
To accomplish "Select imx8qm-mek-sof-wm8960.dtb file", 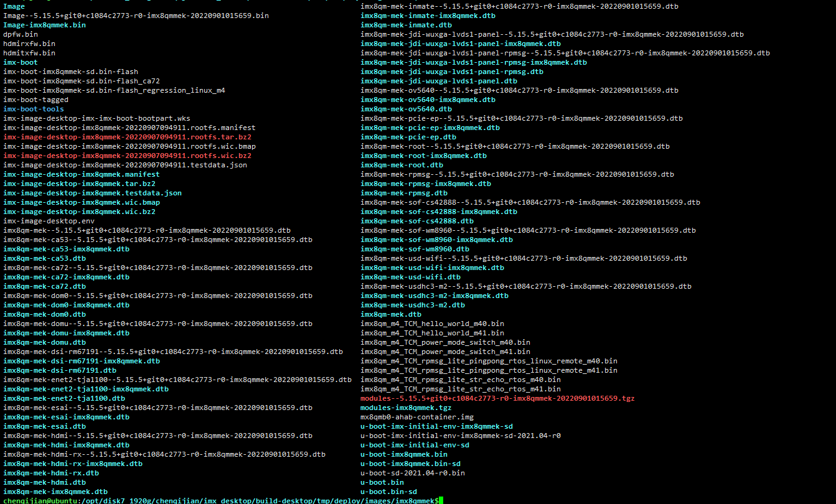I will 415,249.
